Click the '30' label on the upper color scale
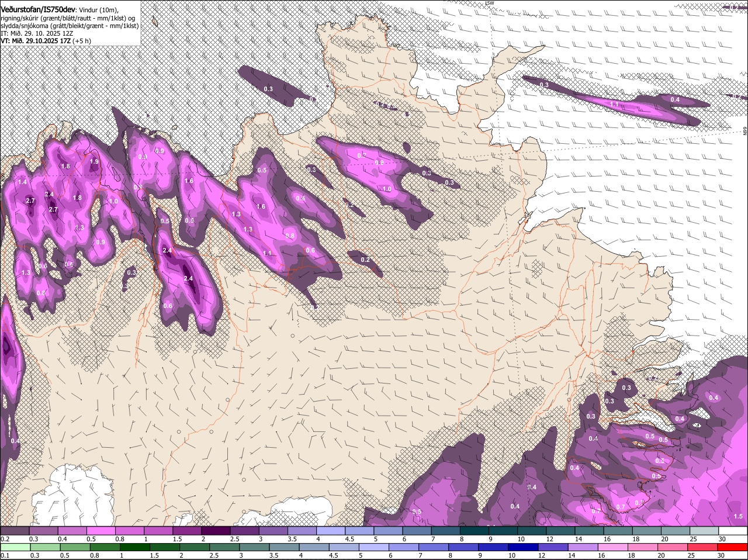This screenshot has width=748, height=560. coord(722,538)
